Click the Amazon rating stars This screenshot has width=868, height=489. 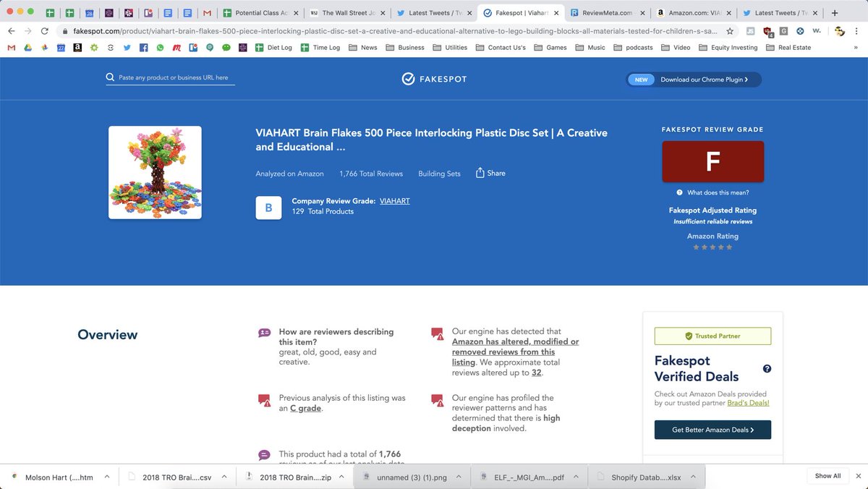pyautogui.click(x=712, y=247)
